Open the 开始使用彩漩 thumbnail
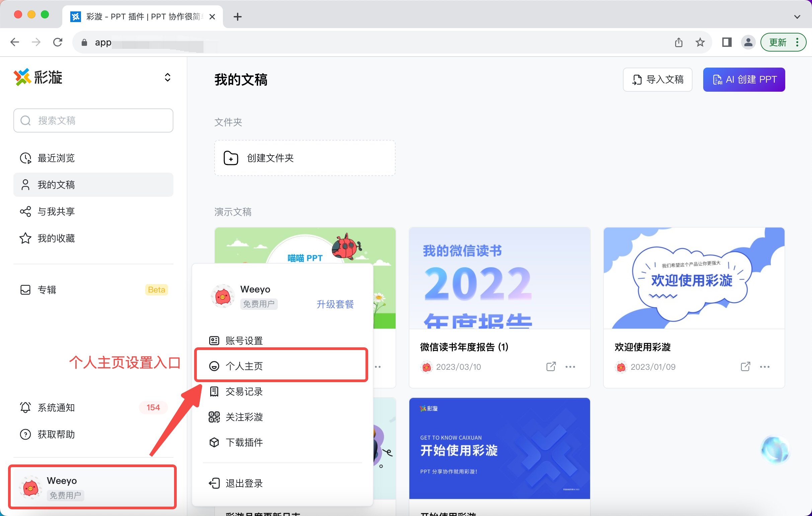Screen dimensions: 812x516 499,448
